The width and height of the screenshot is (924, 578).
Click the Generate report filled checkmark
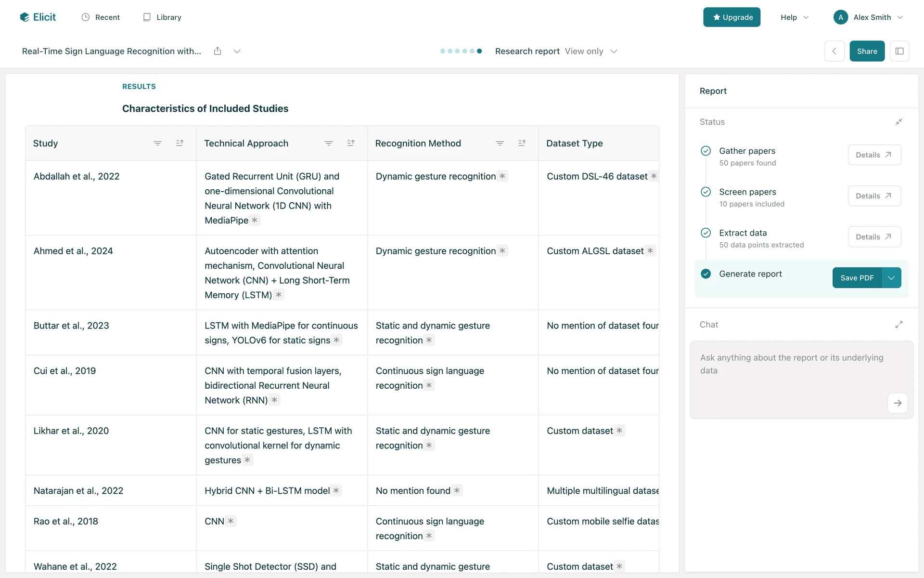tap(706, 274)
